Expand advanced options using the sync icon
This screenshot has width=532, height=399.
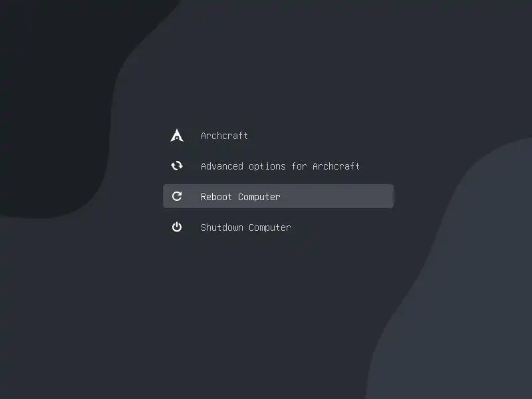click(x=177, y=166)
